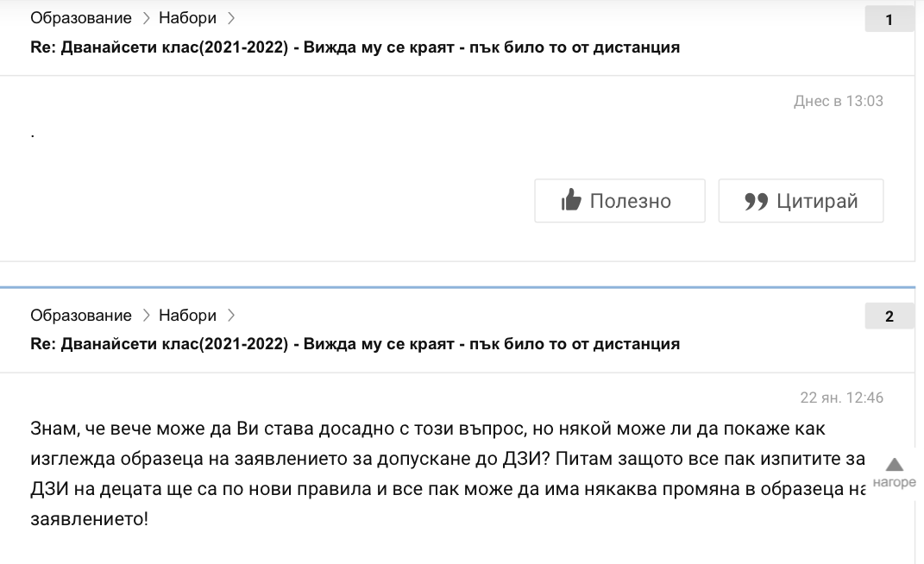The height and width of the screenshot is (564, 924).
Task: Open the Образование breadcrumb in the first post
Action: (x=81, y=18)
